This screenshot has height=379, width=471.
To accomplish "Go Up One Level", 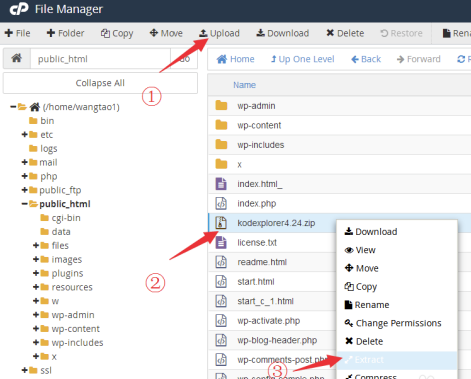I will pos(302,59).
